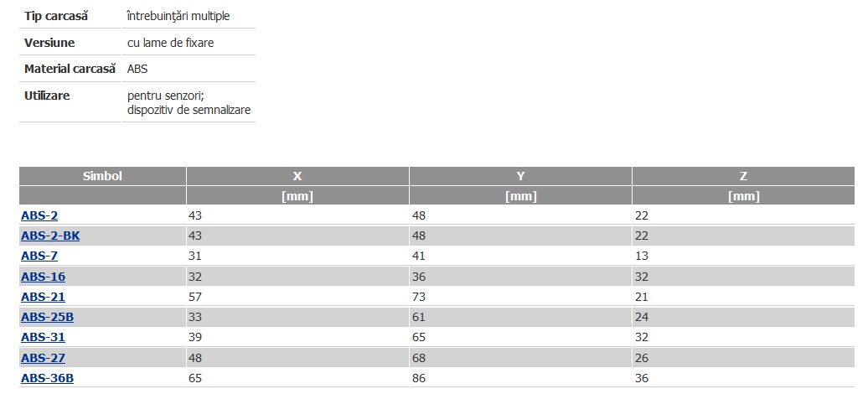Go to the ABS-31 link
Image resolution: width=868 pixels, height=399 pixels.
(x=43, y=337)
